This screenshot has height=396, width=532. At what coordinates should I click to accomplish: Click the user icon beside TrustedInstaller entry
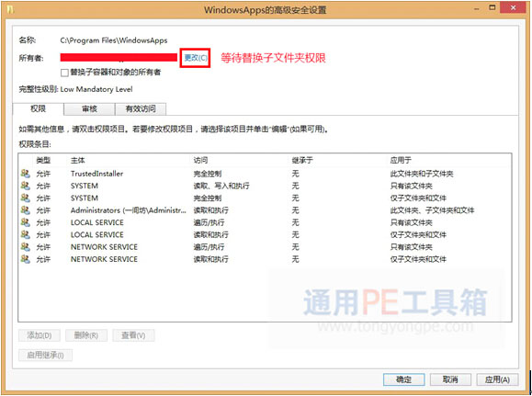tap(25, 174)
